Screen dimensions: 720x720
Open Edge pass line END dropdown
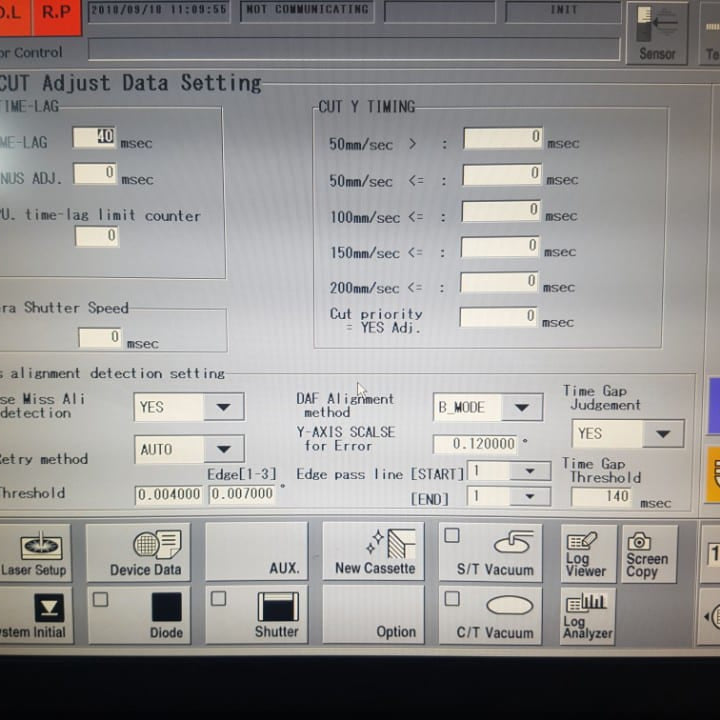tap(509, 496)
